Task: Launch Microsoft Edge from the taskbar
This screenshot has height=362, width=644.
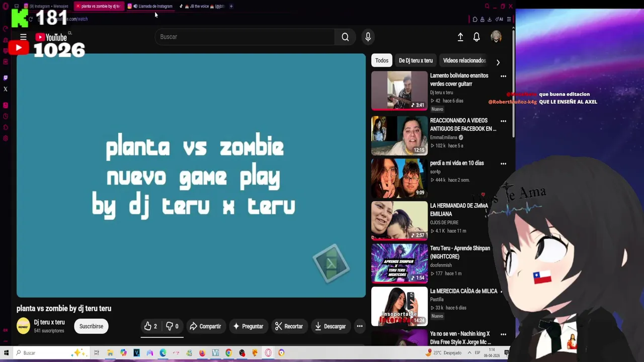Action: (x=163, y=353)
